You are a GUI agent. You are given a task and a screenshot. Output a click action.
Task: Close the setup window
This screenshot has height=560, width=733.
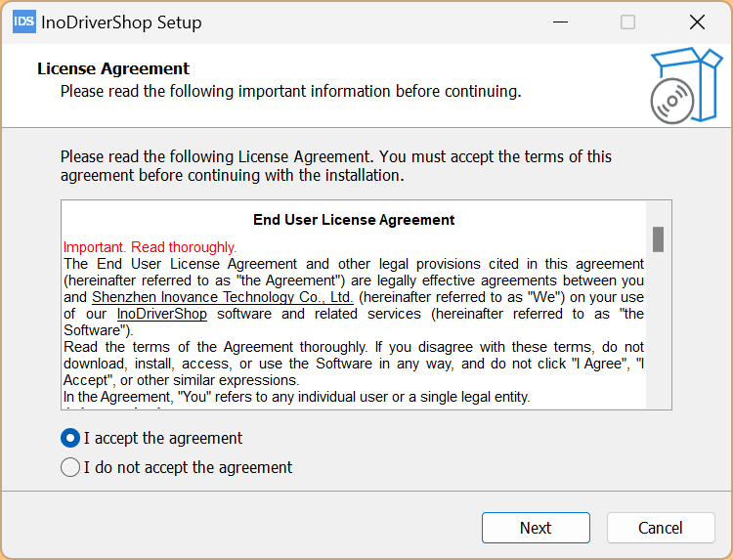click(697, 22)
